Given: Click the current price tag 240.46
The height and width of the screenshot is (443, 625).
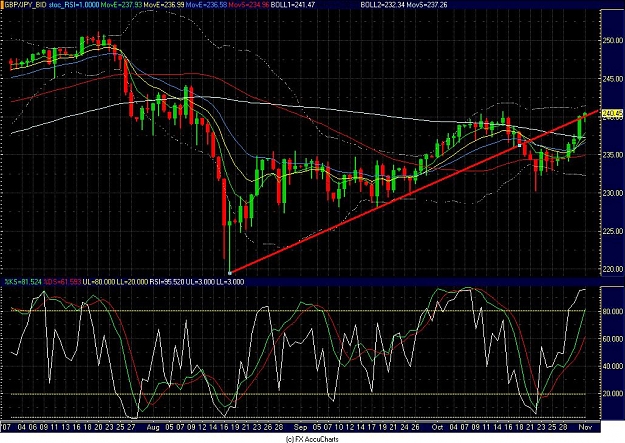Looking at the screenshot, I should coord(613,114).
